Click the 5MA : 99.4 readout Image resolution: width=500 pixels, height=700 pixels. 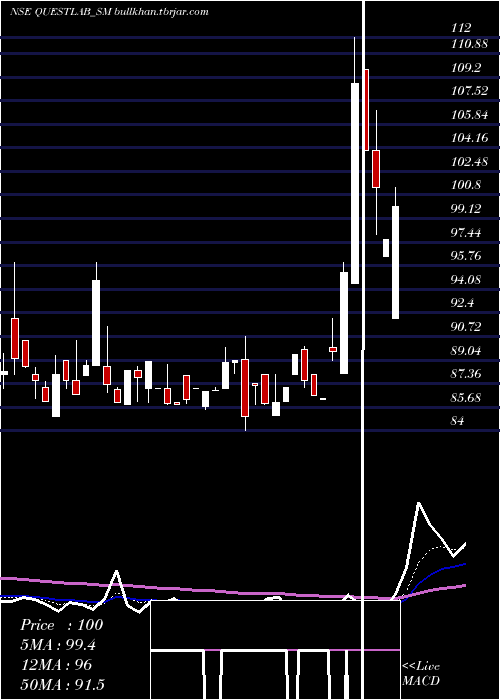coord(58,645)
